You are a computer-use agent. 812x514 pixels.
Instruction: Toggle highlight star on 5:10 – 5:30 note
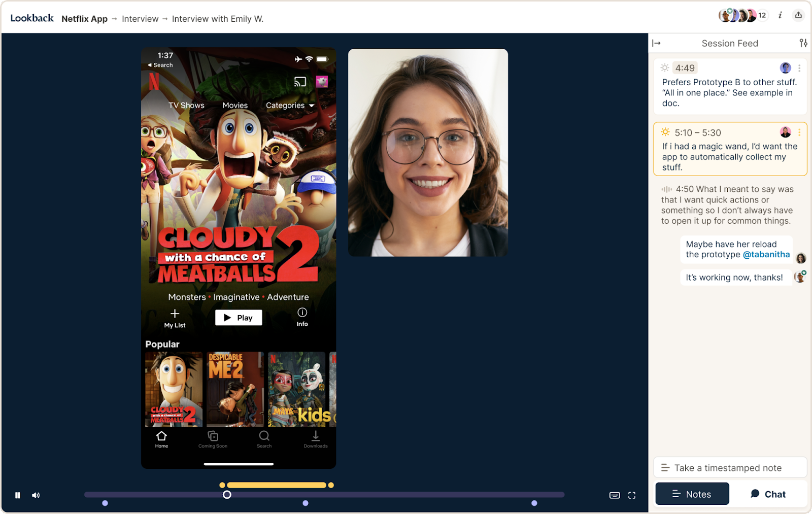(665, 132)
